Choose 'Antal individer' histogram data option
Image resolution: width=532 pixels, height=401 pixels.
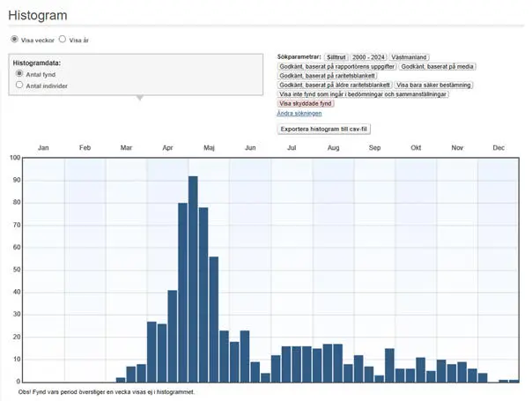19,85
